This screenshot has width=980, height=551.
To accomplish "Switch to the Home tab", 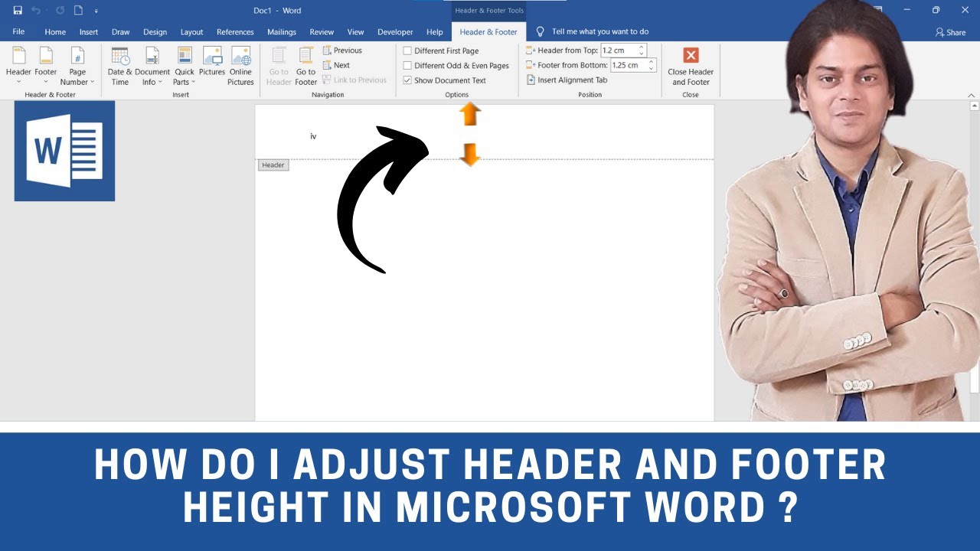I will (x=55, y=32).
